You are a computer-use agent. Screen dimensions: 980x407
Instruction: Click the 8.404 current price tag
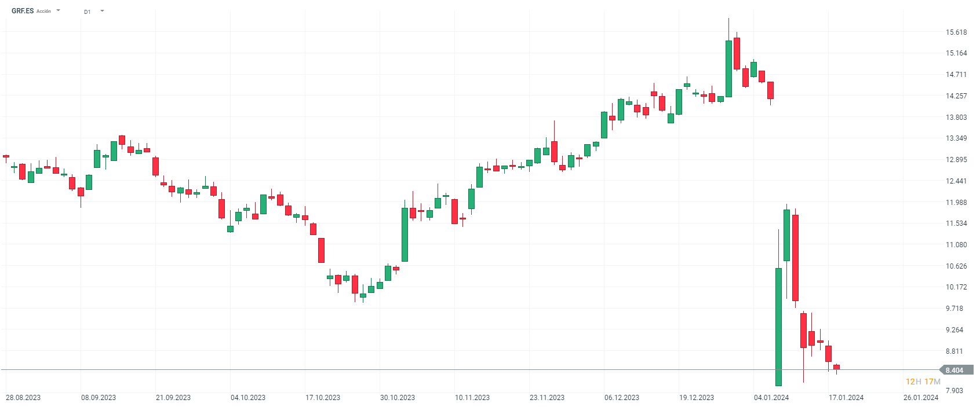point(954,371)
